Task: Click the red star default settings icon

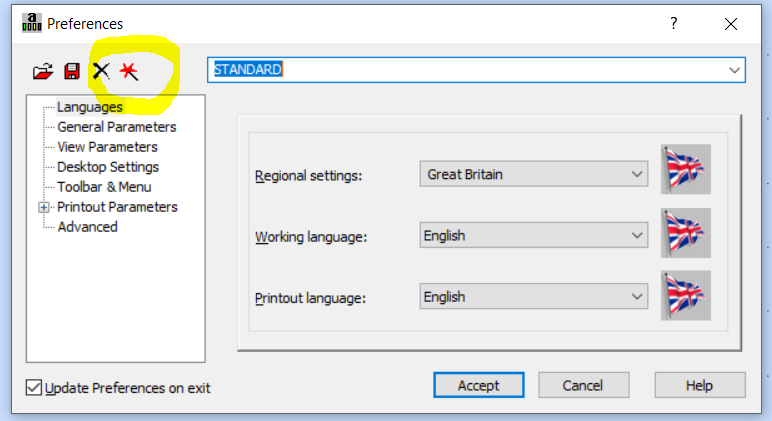Action: 129,71
